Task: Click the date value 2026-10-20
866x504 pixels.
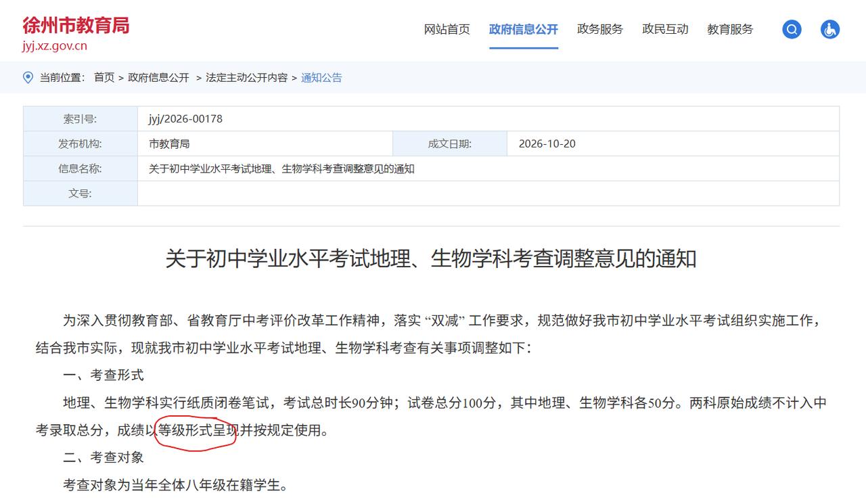Action: [x=547, y=143]
